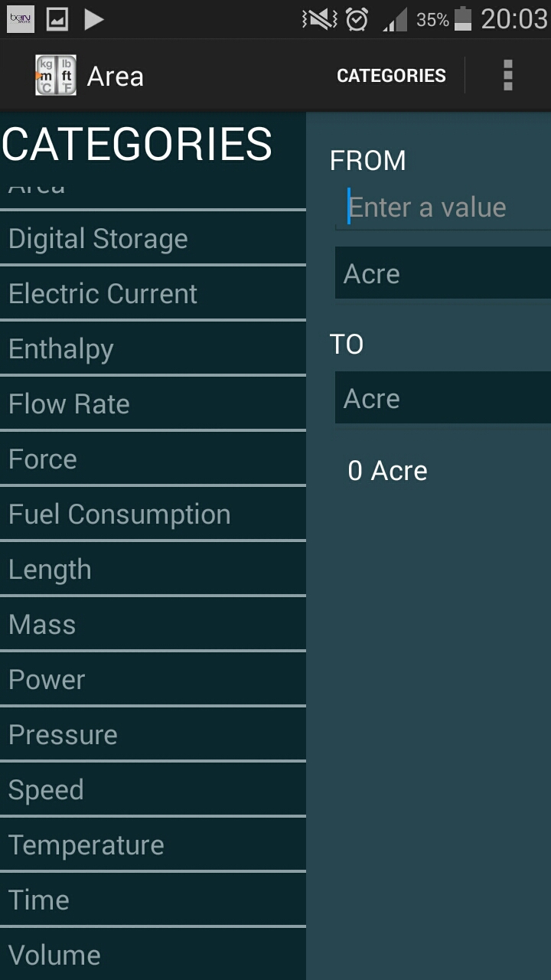Tap the media play icon in status bar

93,18
